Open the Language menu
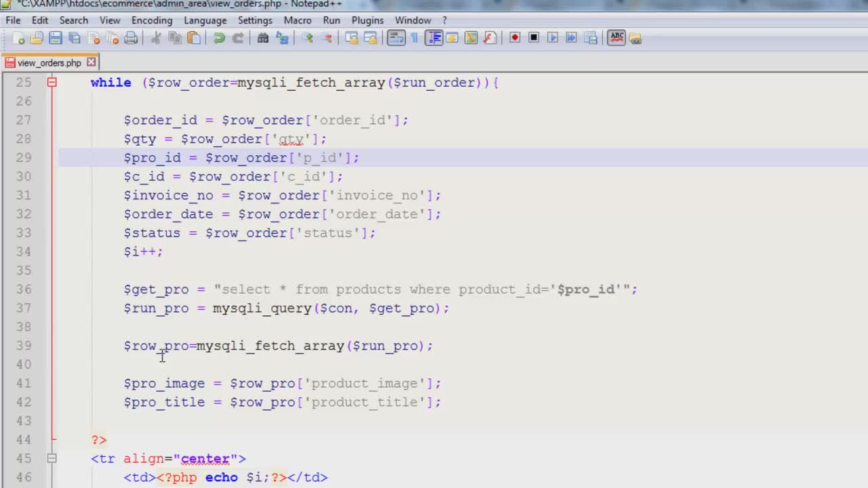 [x=205, y=20]
